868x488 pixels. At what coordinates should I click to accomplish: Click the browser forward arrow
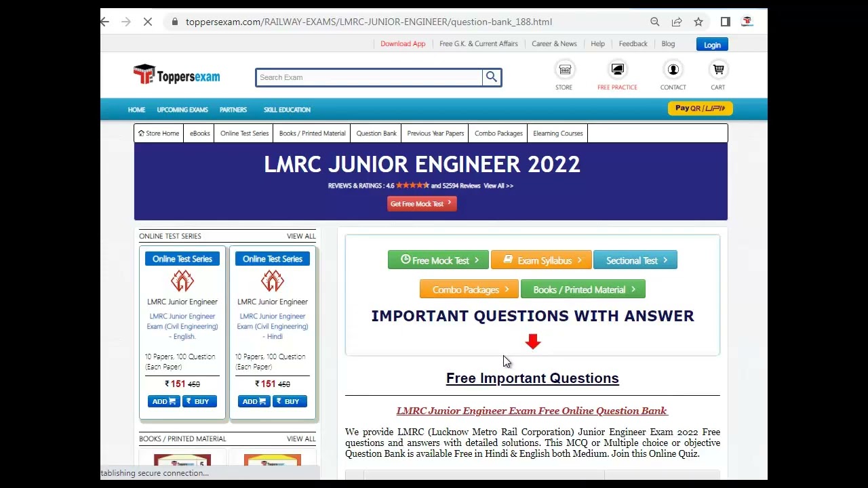[x=126, y=22]
